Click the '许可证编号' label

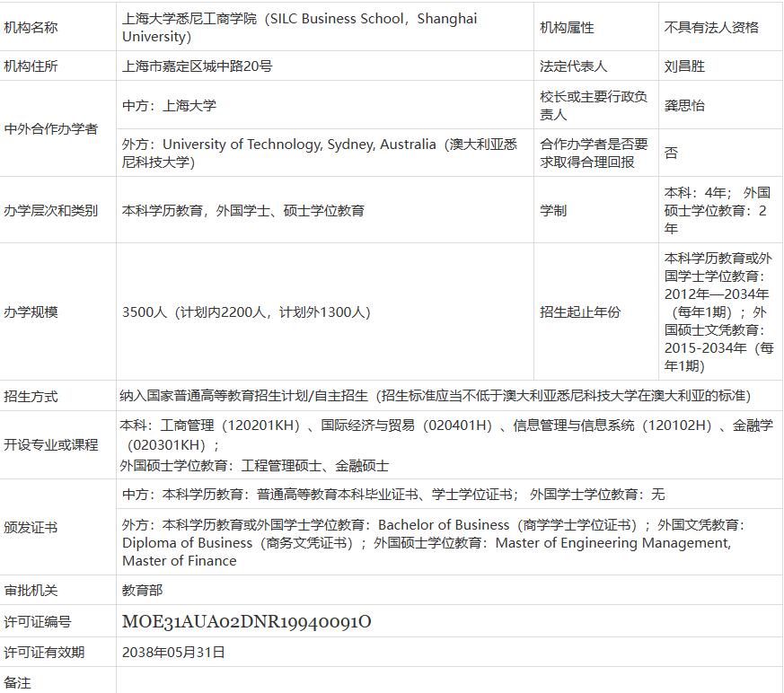[x=38, y=621]
